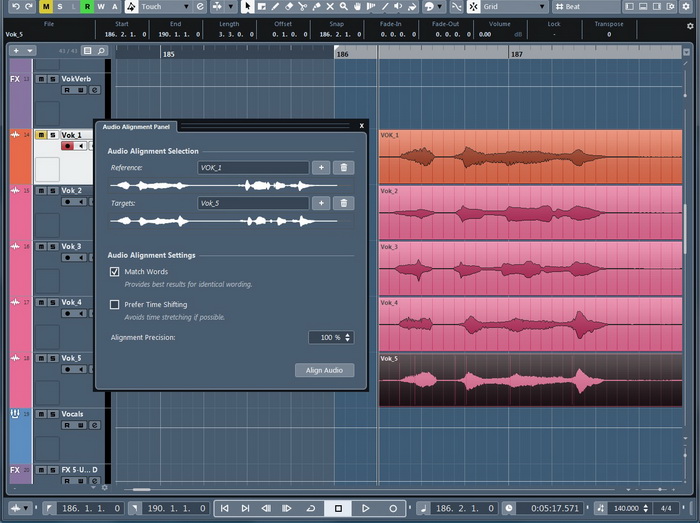
Task: Toggle the transport Cycle loop button
Action: (x=311, y=508)
